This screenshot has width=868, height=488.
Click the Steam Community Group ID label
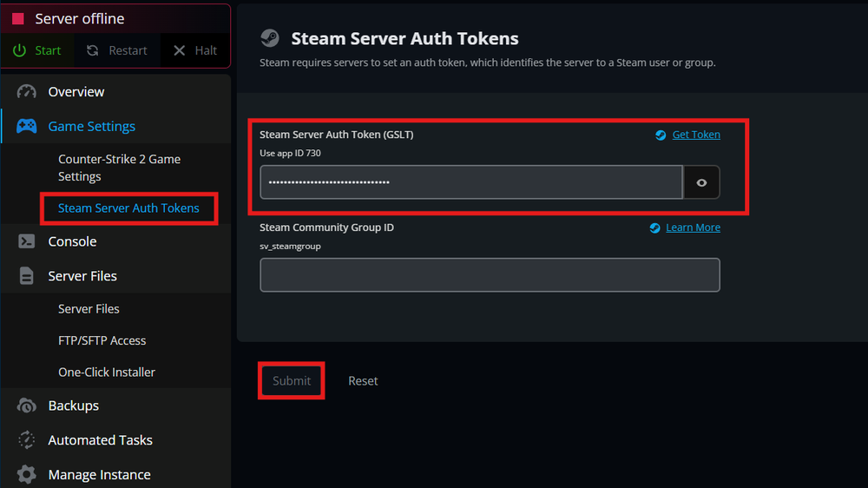tap(326, 228)
